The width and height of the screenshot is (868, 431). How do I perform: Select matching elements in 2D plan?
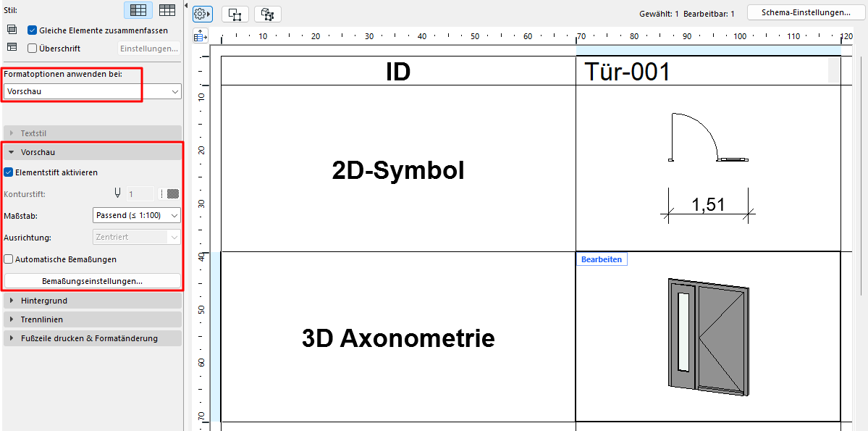[235, 13]
